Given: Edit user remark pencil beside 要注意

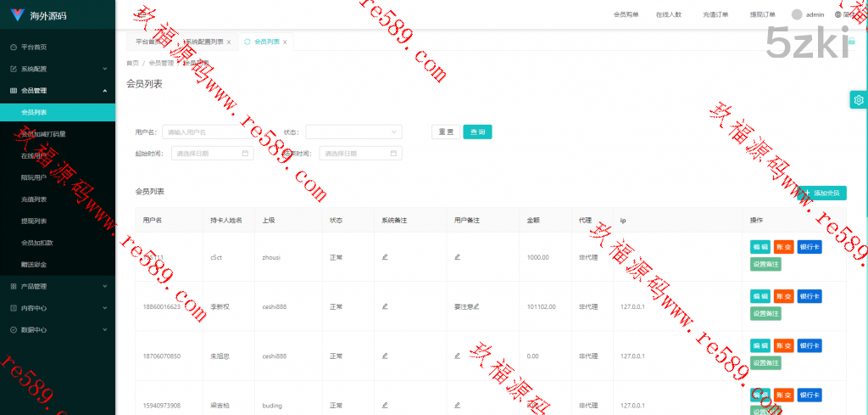Looking at the screenshot, I should pyautogui.click(x=476, y=306).
